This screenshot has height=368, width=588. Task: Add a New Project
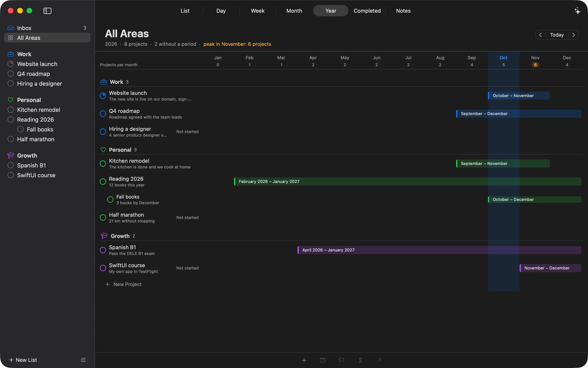coord(124,284)
